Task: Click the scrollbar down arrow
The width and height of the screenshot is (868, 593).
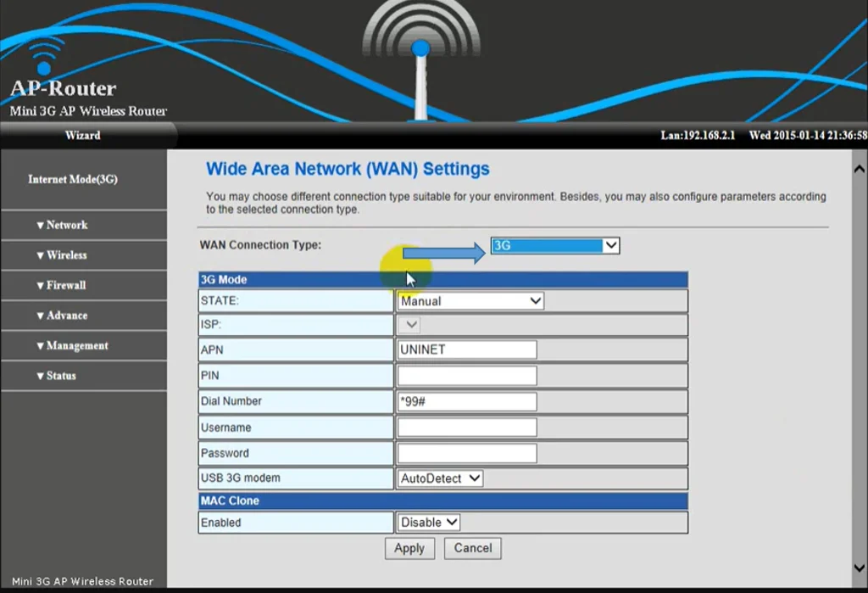Action: pyautogui.click(x=859, y=568)
